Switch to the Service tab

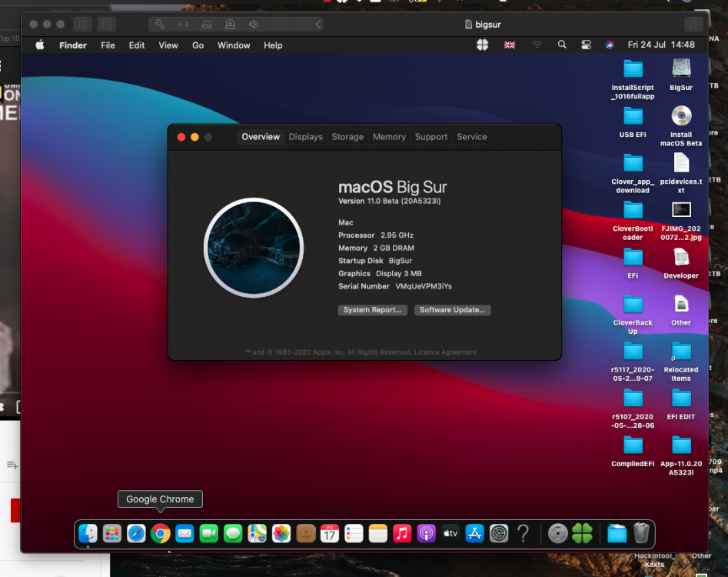(x=472, y=137)
